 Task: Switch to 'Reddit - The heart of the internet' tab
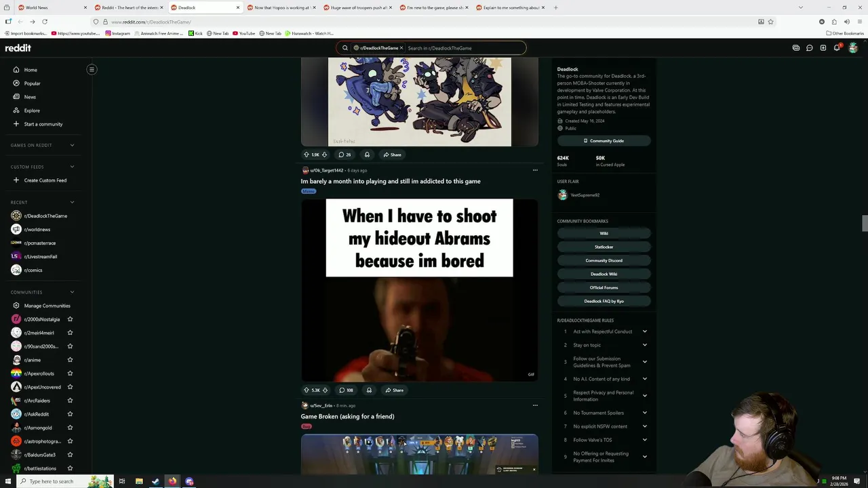point(129,7)
